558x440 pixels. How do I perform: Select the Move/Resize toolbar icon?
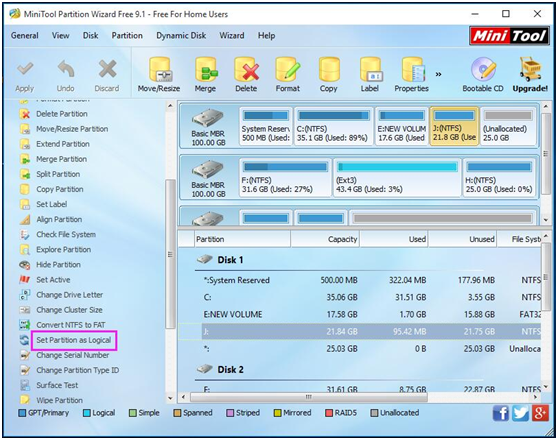point(159,70)
